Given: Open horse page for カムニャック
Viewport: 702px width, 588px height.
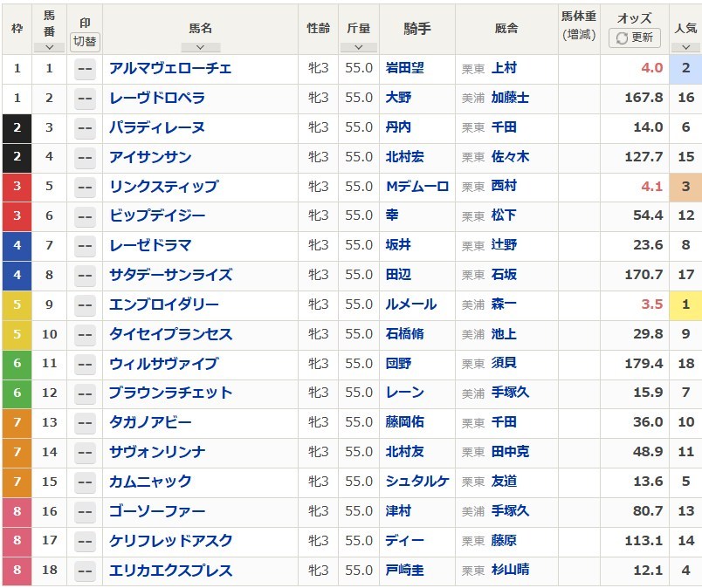Looking at the screenshot, I should pos(150,482).
